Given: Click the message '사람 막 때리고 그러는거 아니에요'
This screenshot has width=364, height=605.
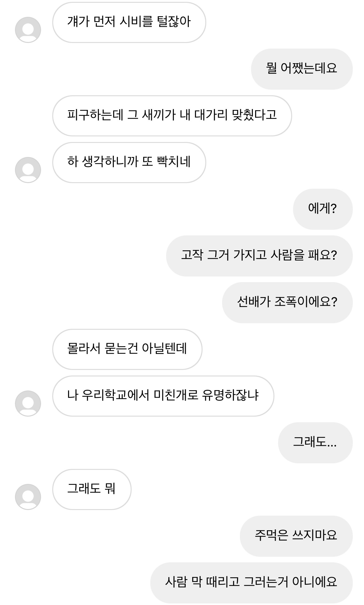Looking at the screenshot, I should coord(251,583).
